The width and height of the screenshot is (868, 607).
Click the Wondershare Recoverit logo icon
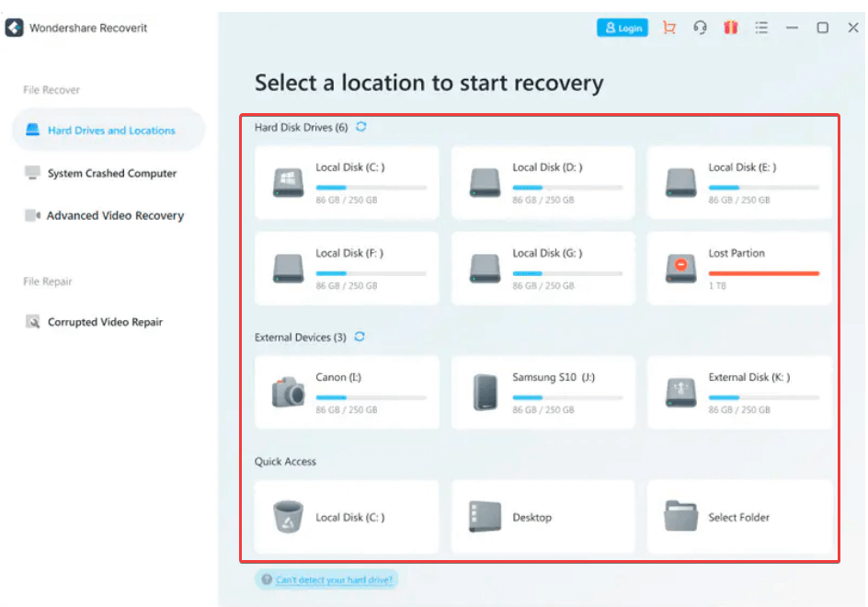(14, 28)
